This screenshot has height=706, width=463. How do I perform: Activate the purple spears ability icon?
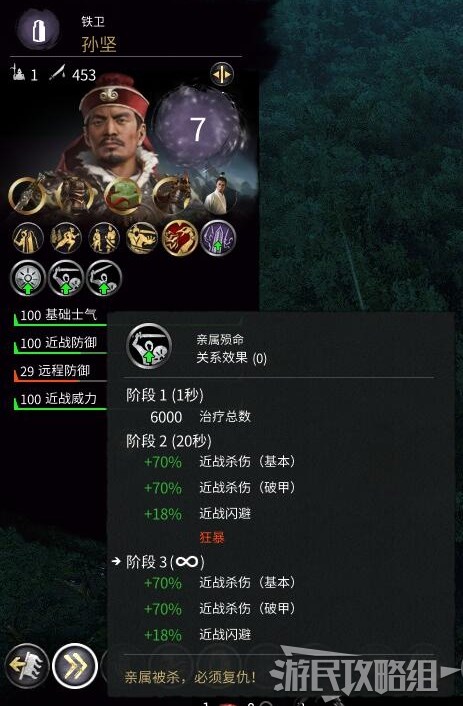pos(218,238)
